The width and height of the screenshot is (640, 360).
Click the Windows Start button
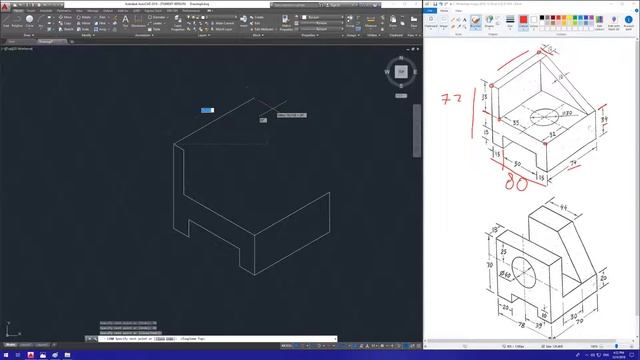(x=6, y=355)
